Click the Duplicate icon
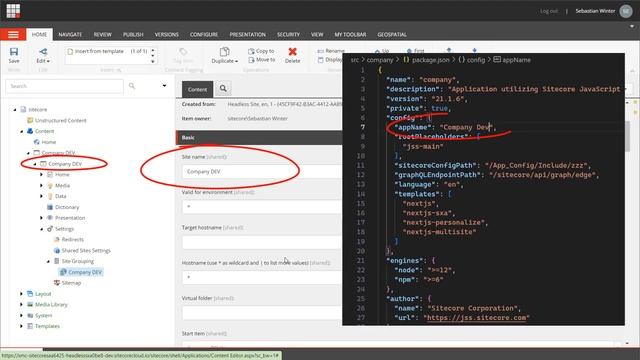The image size is (640, 360). click(224, 52)
